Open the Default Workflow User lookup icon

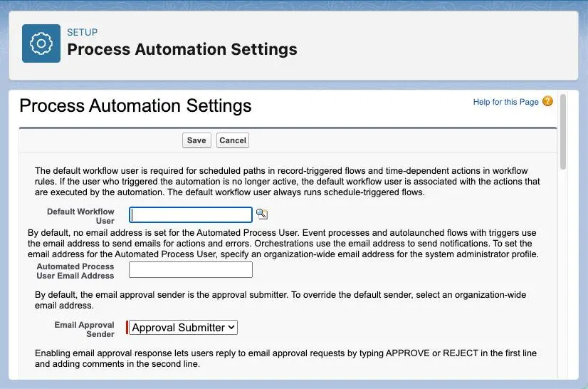(262, 214)
